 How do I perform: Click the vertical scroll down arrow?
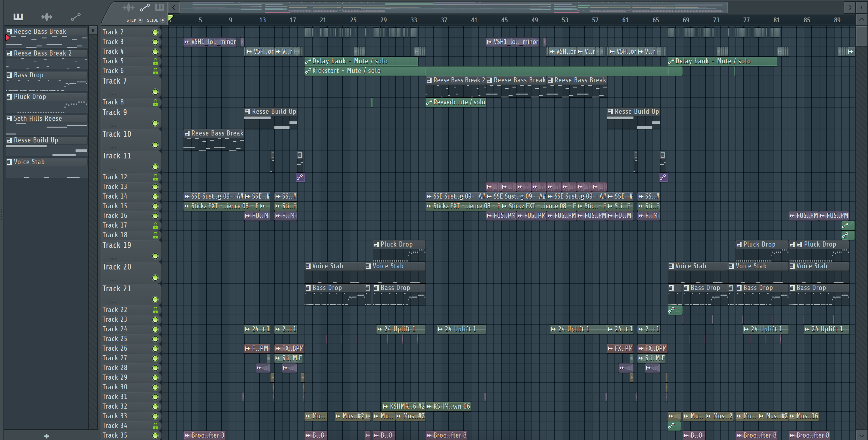click(x=862, y=435)
